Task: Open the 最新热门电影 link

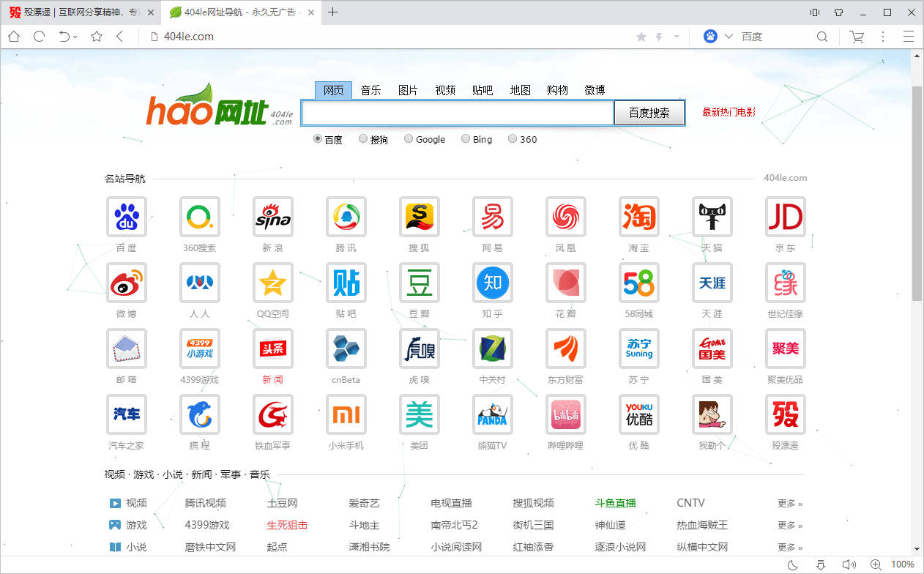Action: coord(729,112)
